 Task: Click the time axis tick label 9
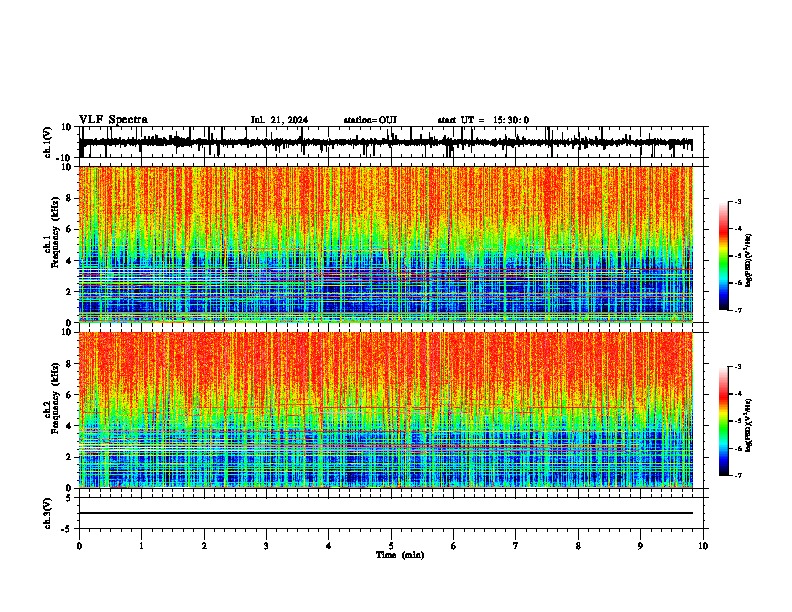coord(640,546)
